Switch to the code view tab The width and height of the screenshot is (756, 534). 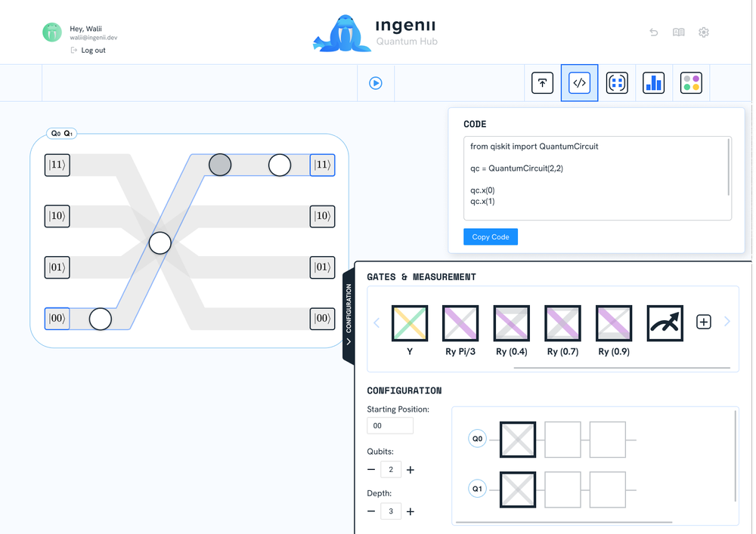coord(579,82)
